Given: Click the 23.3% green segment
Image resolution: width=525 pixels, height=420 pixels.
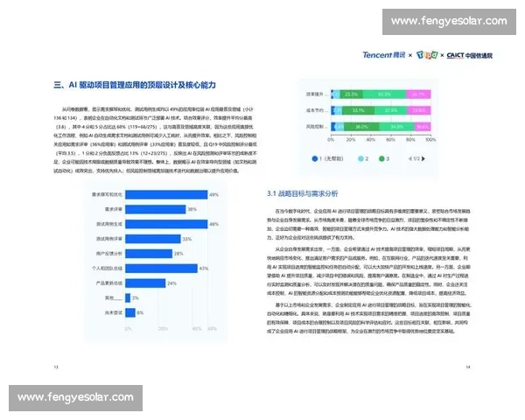Looking at the screenshot, I should pyautogui.click(x=351, y=94).
